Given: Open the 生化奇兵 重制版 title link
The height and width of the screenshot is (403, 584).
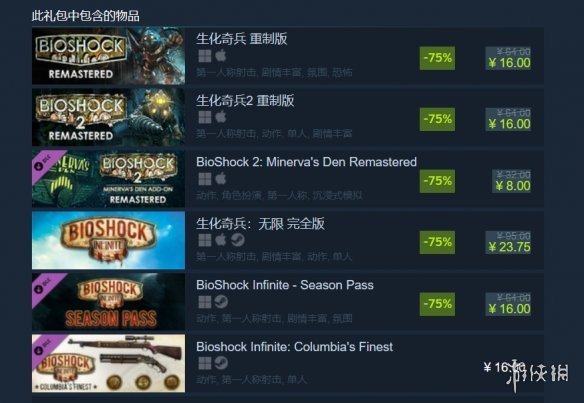Looking at the screenshot, I should (x=242, y=39).
